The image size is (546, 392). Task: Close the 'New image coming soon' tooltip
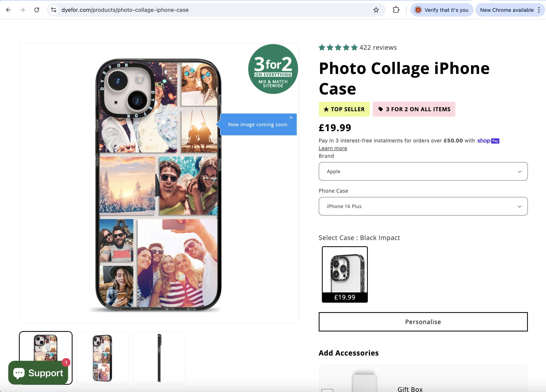(x=291, y=118)
